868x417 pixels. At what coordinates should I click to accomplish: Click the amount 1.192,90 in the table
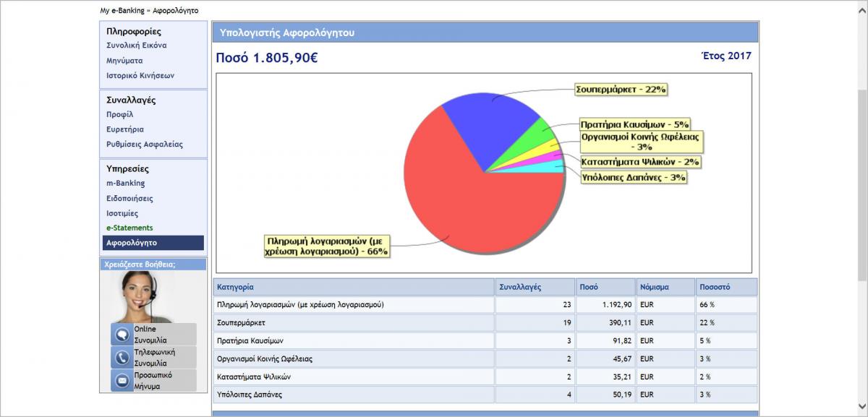(x=616, y=305)
